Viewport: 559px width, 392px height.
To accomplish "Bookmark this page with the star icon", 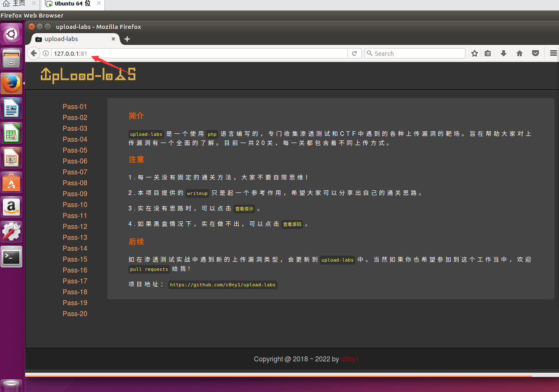I will click(x=474, y=53).
